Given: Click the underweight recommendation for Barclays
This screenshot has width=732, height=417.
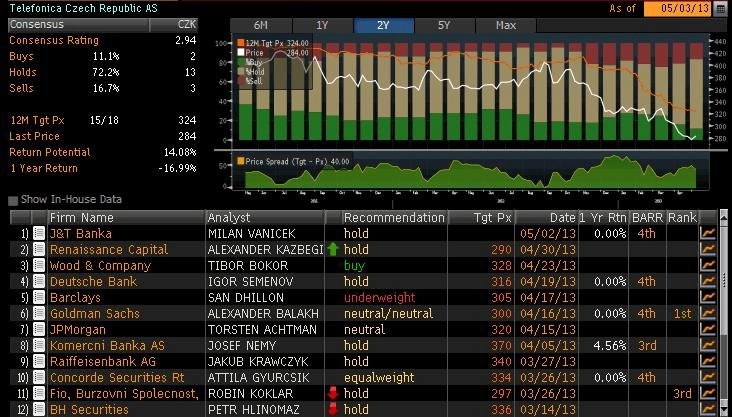Looking at the screenshot, I should pos(380,297).
